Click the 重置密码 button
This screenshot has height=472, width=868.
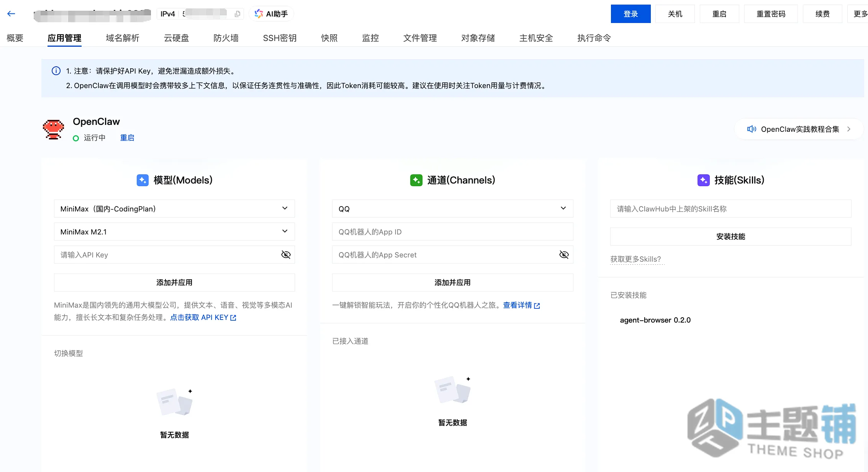(771, 14)
